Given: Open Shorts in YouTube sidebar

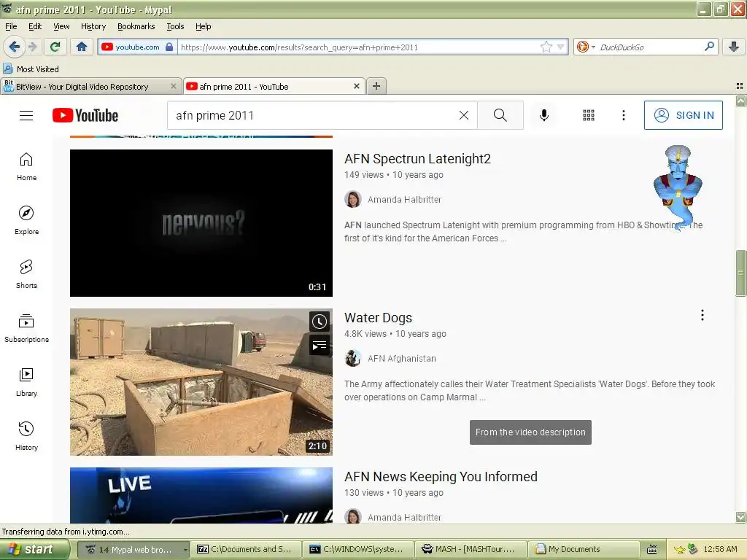Looking at the screenshot, I should (x=27, y=274).
